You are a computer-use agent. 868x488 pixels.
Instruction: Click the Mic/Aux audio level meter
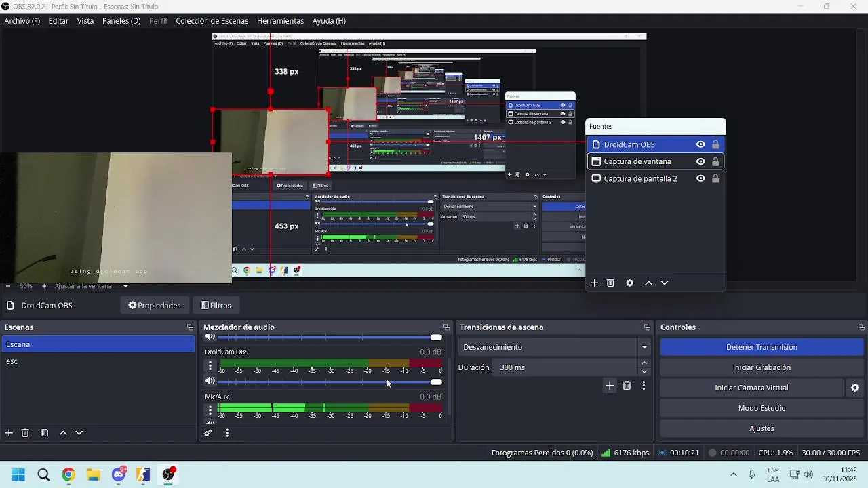click(x=330, y=407)
